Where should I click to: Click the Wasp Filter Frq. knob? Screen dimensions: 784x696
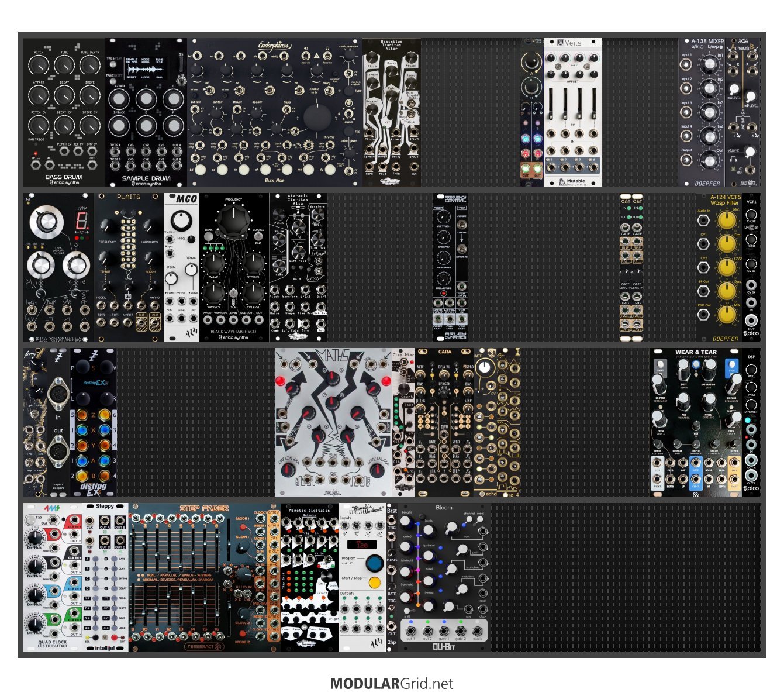coord(726,244)
